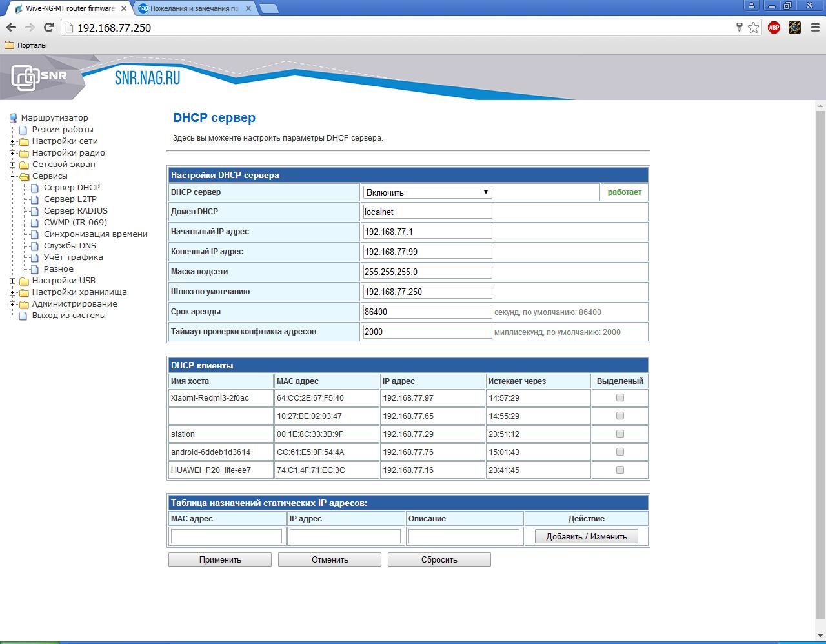Reload the router page
This screenshot has width=826, height=644.
(48, 28)
